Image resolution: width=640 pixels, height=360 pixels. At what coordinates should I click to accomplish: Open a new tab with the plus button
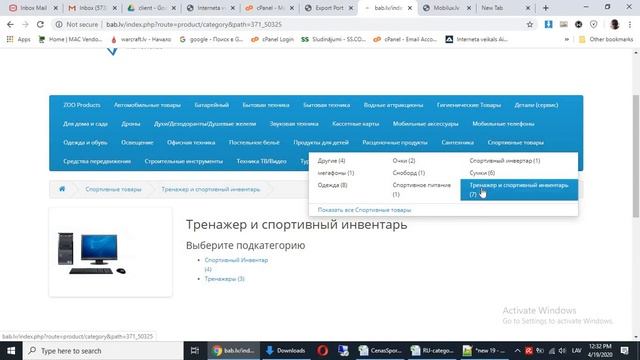(545, 8)
